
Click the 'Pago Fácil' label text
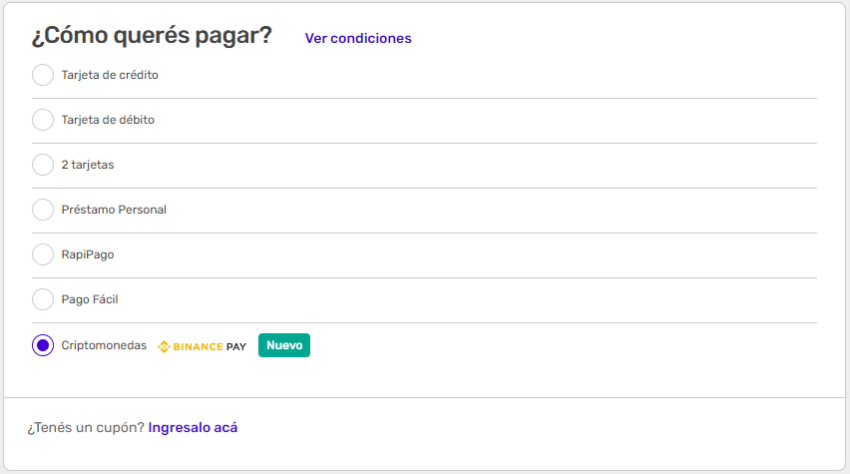[x=90, y=300]
